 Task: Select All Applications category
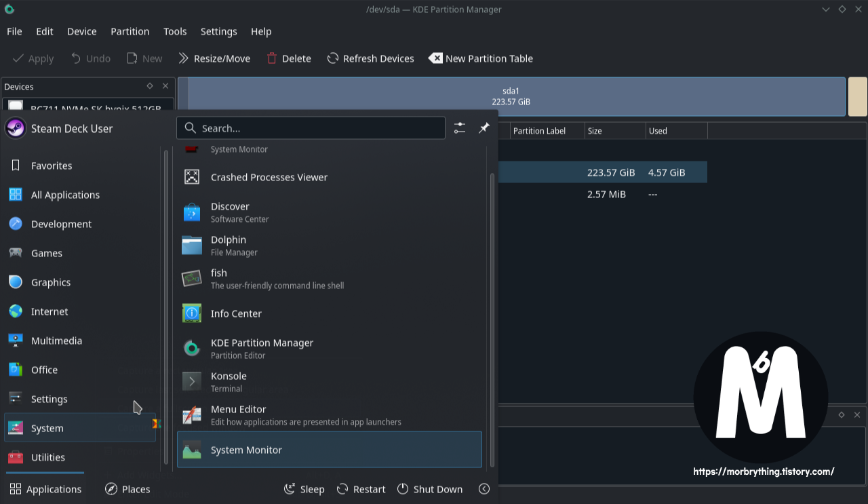tap(80, 195)
